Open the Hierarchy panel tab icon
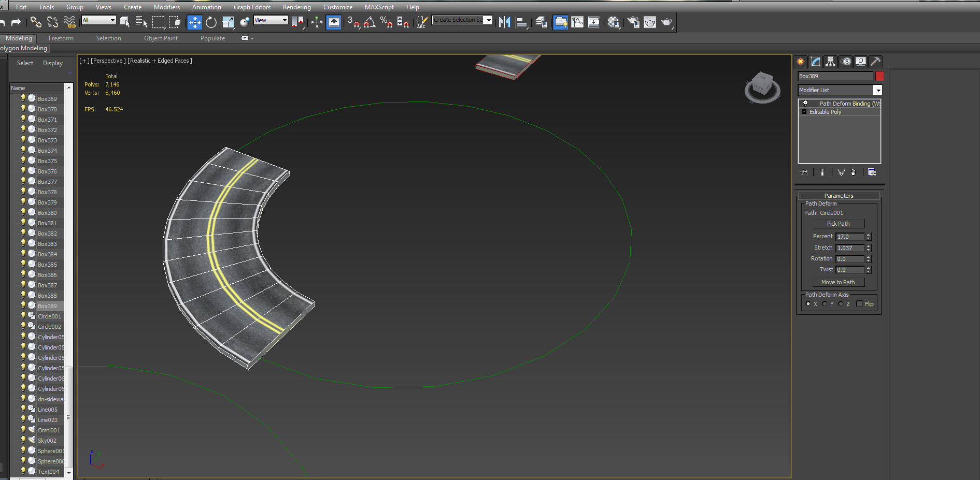Screen dimensions: 980x480 831,62
